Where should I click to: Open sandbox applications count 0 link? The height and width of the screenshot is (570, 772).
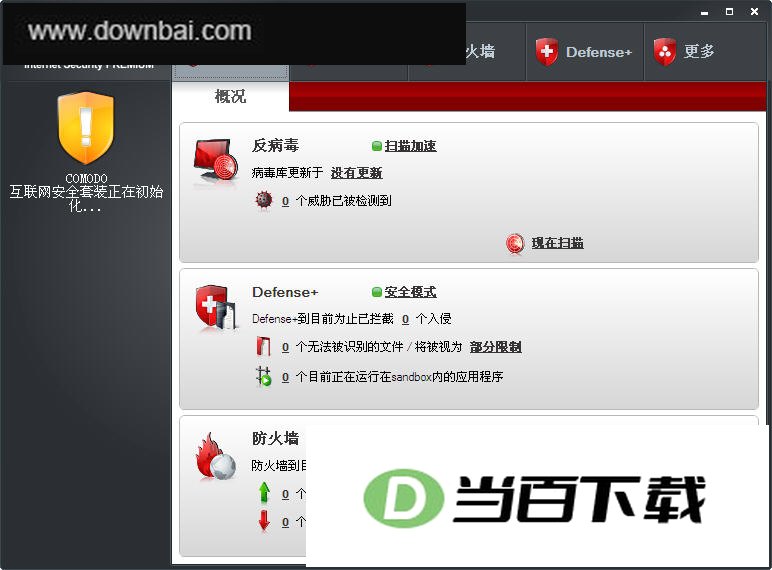tap(285, 377)
